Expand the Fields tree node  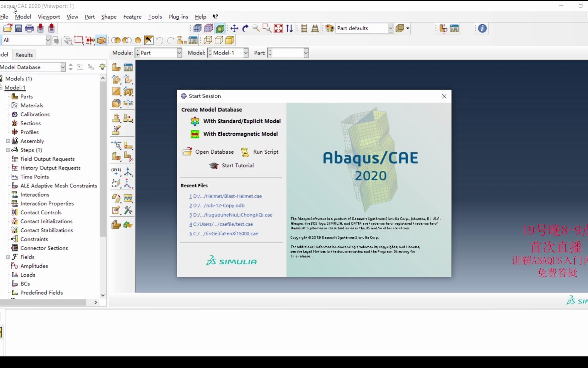tap(8, 257)
